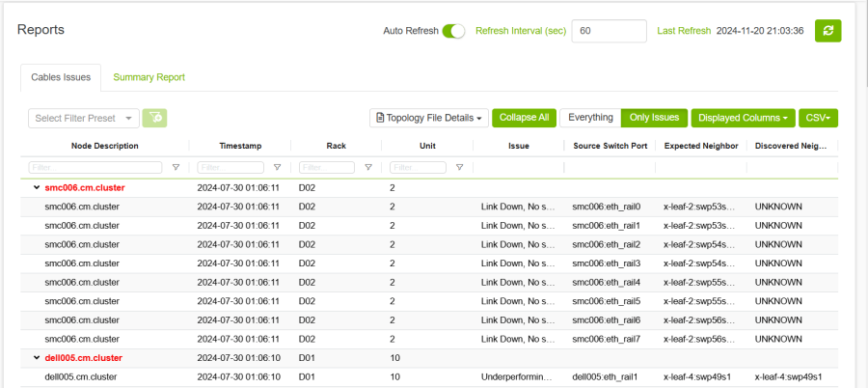Open the CSV export button
The image size is (868, 388).
coord(819,118)
